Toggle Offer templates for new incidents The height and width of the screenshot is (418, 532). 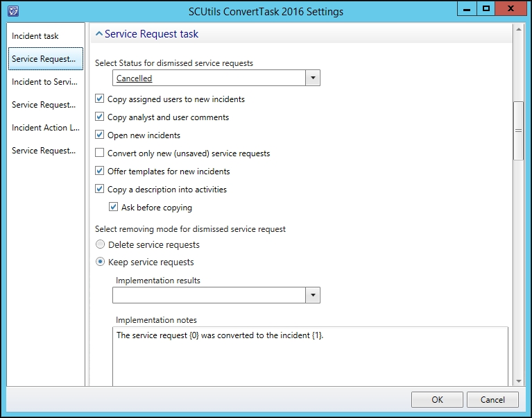(99, 171)
